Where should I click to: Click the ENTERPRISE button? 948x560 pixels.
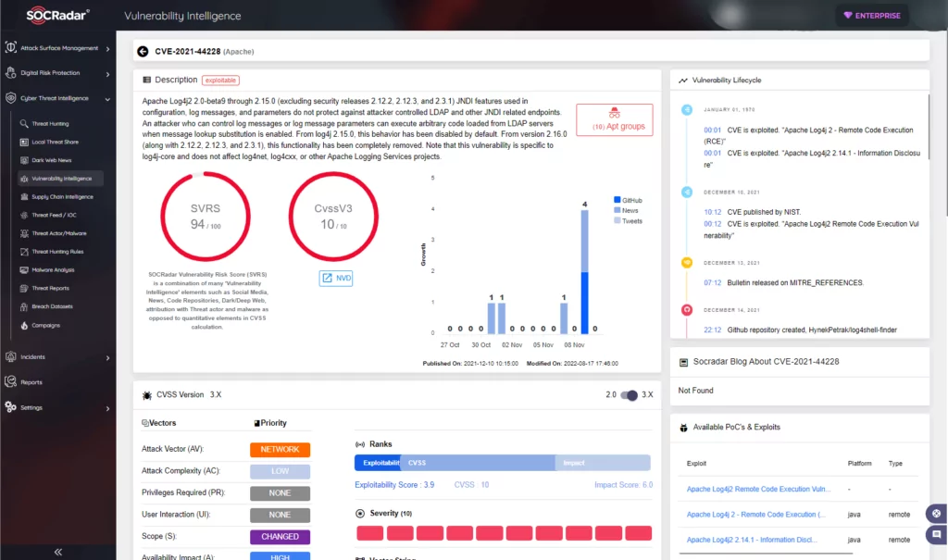coord(872,15)
